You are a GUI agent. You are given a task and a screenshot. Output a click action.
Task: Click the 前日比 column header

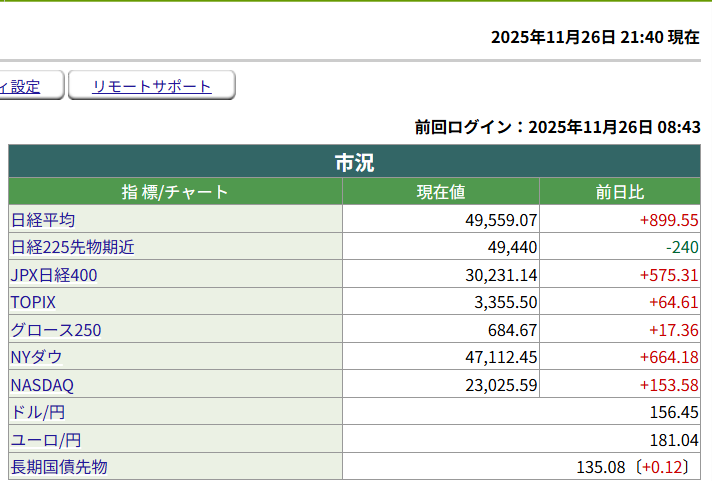point(619,192)
